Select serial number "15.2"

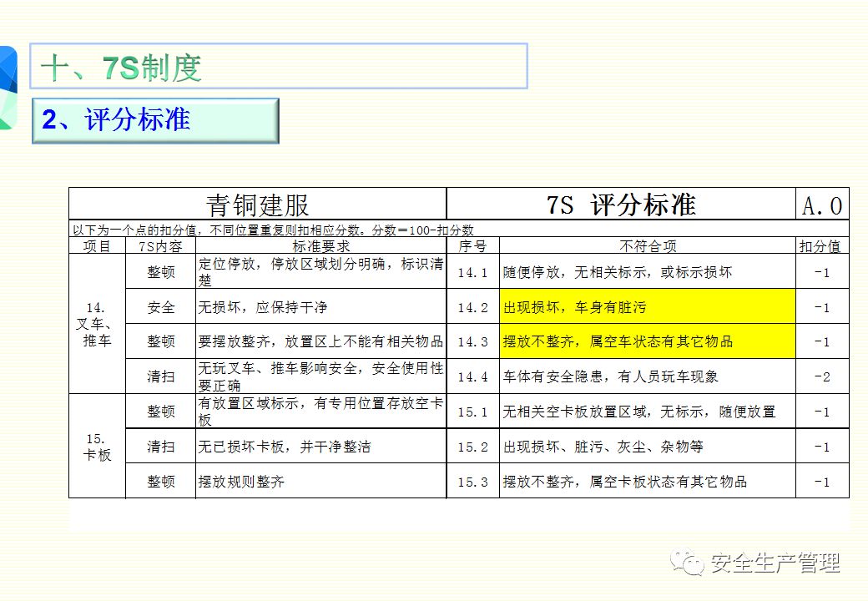click(472, 447)
